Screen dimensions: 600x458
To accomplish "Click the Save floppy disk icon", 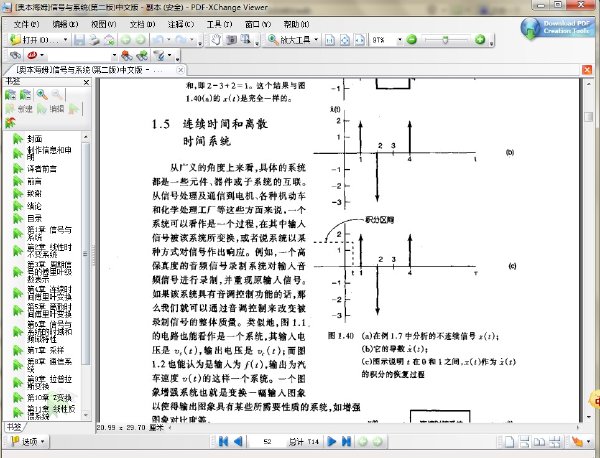I will [x=79, y=40].
